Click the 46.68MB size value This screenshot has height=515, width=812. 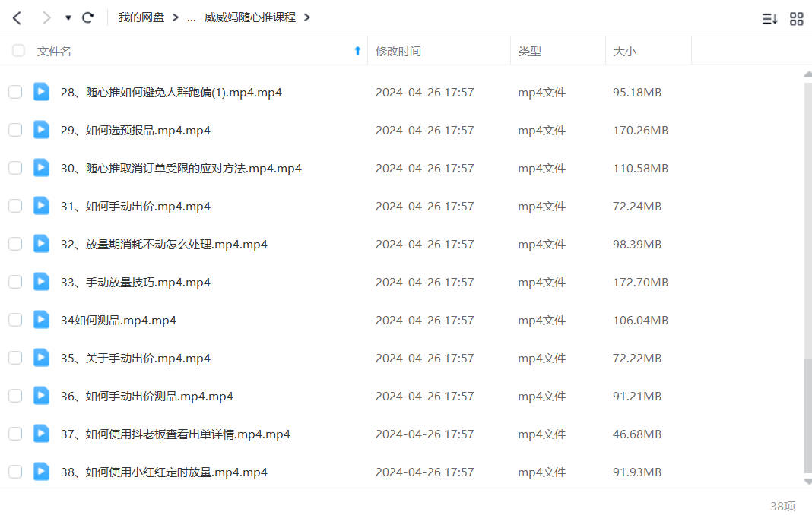pos(637,434)
